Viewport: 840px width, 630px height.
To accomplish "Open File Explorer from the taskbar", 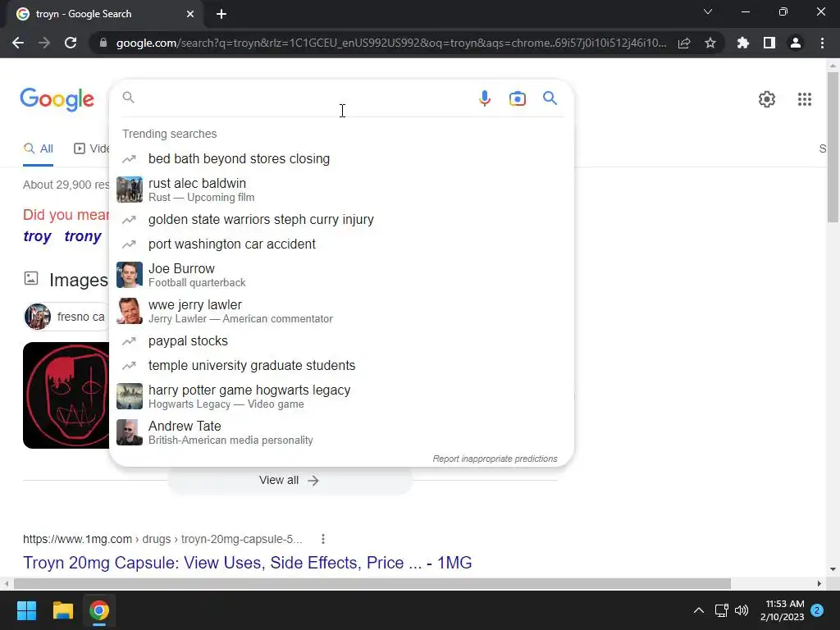I will point(62,610).
